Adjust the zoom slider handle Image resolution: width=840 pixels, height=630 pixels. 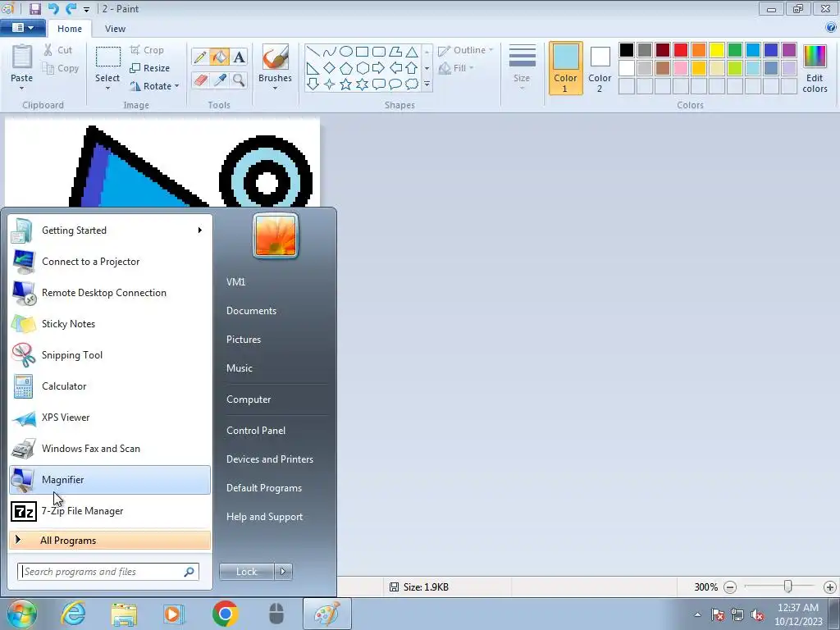(x=787, y=587)
